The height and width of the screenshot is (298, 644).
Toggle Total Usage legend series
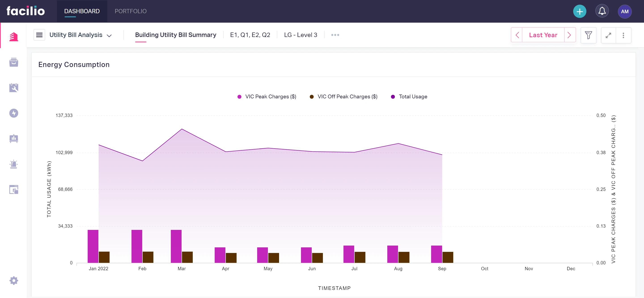409,97
